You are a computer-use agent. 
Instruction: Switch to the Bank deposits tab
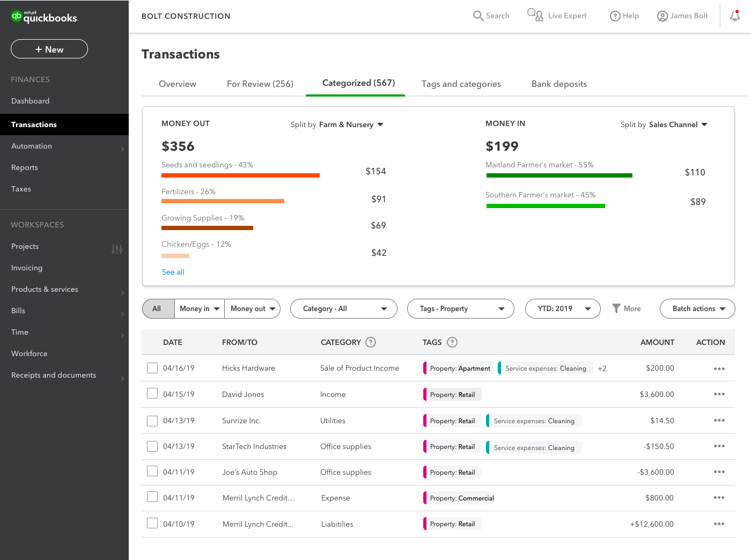[559, 84]
